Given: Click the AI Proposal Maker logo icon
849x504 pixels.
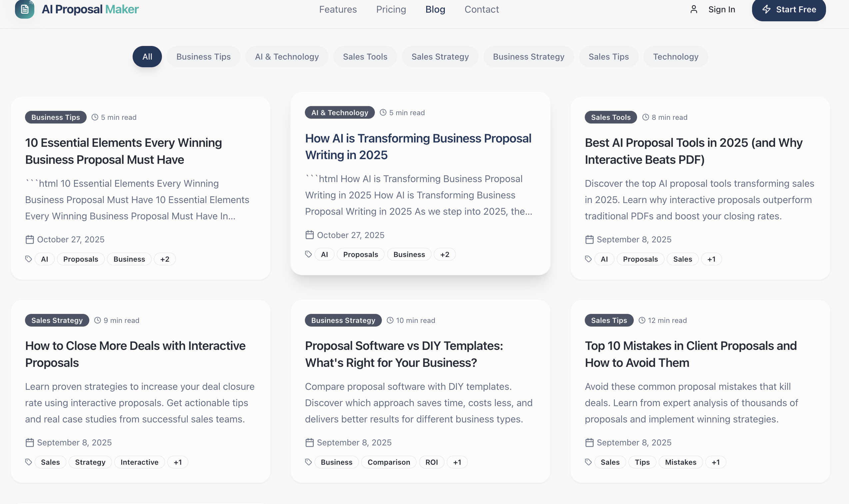Looking at the screenshot, I should pos(24,10).
